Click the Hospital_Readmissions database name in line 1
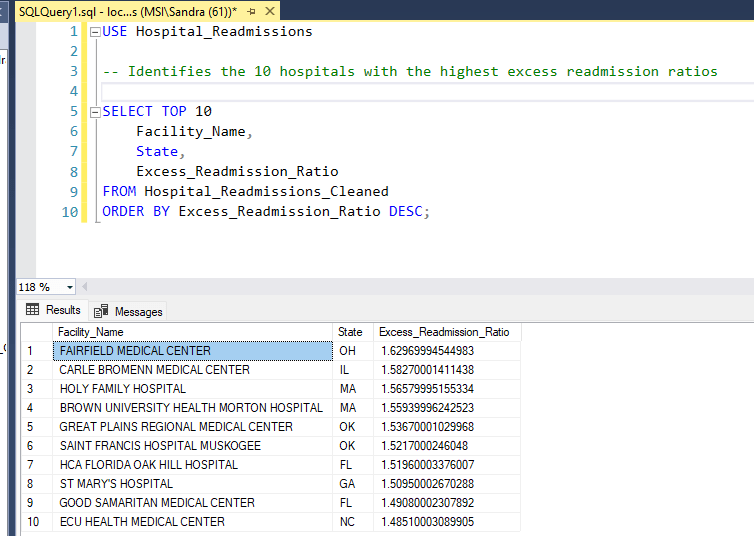This screenshot has width=754, height=536. point(224,32)
